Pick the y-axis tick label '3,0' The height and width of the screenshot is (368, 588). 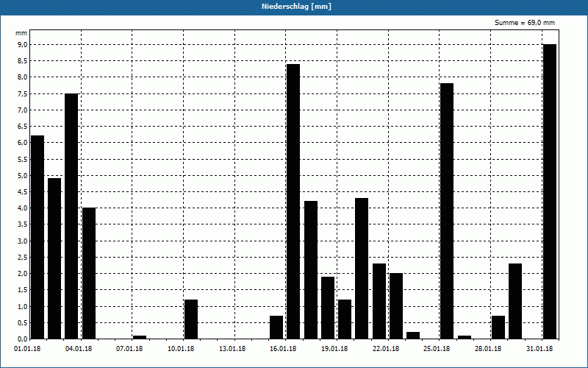pyautogui.click(x=23, y=241)
